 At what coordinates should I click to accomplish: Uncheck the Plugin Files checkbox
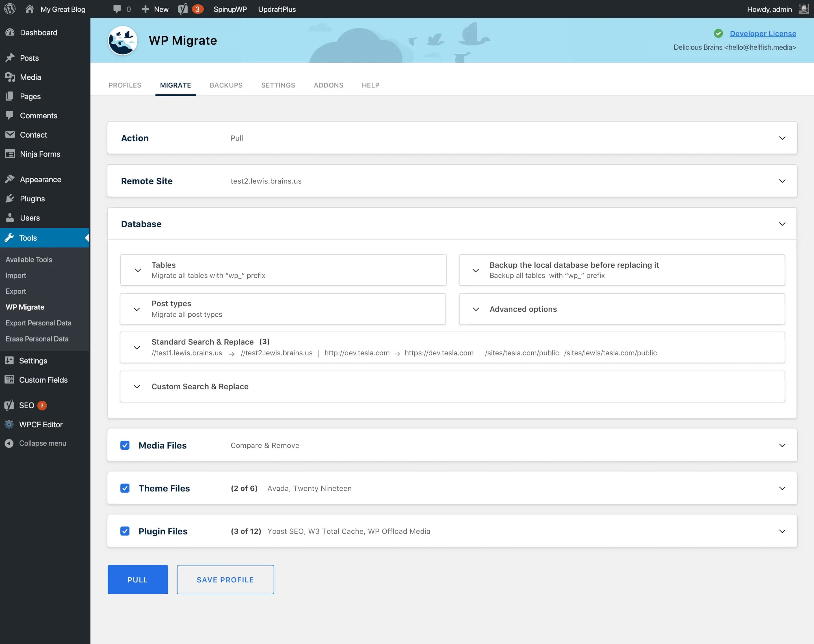click(x=125, y=531)
